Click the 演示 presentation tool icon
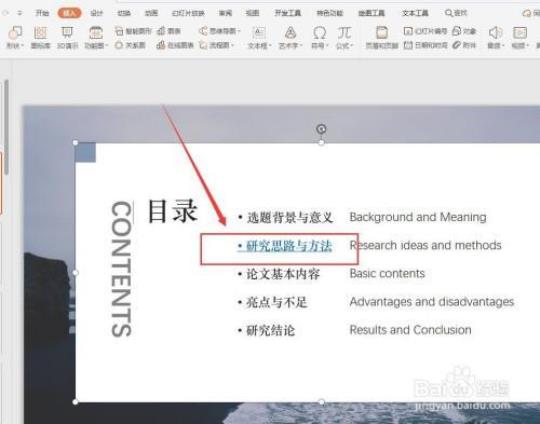Screen dimensions: 540x424 click(x=67, y=37)
